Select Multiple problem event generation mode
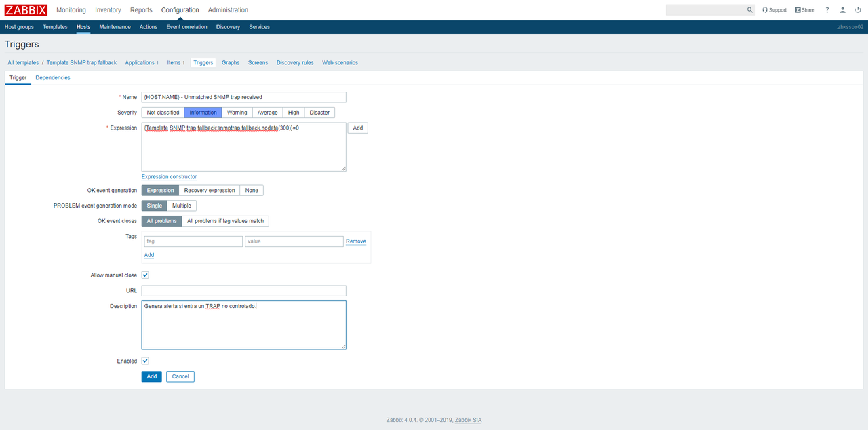This screenshot has width=868, height=430. [181, 206]
